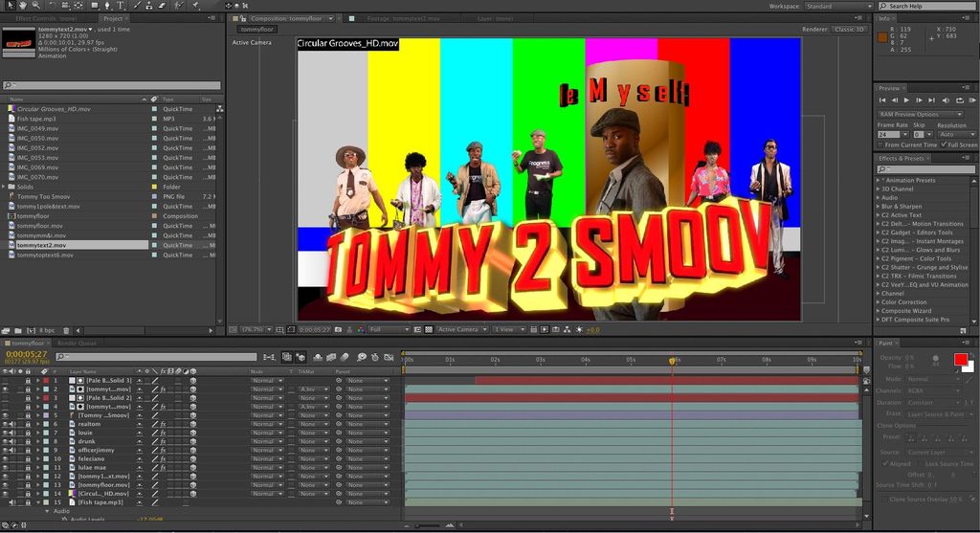
Task: Delete selected project item via trash
Action: click(66, 330)
